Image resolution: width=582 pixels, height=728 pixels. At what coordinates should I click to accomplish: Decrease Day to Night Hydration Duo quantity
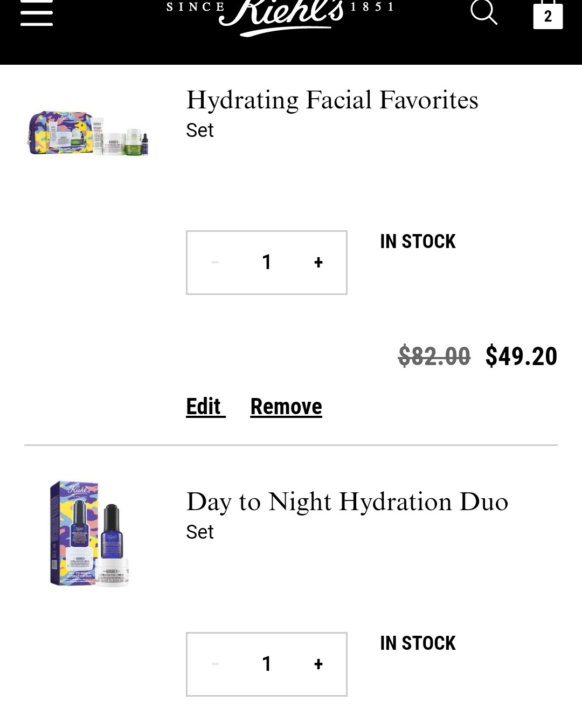click(215, 664)
